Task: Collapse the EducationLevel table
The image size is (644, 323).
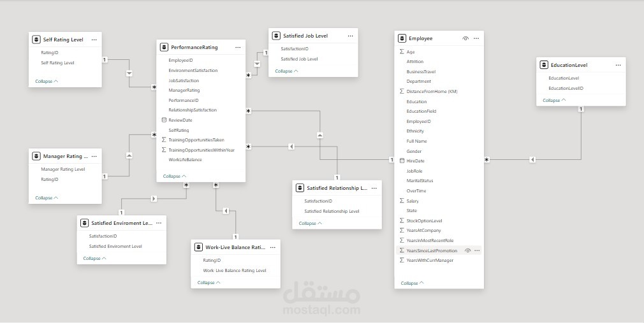Action: (554, 101)
